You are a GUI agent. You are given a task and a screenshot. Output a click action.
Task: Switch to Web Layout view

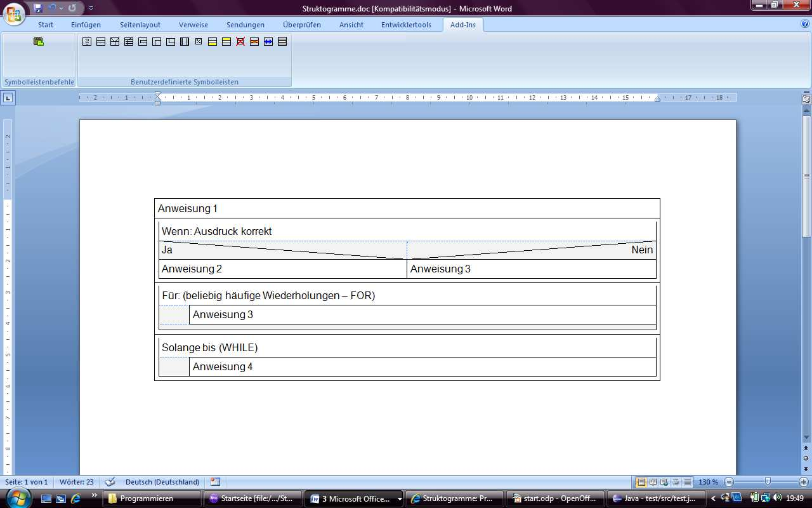point(664,482)
